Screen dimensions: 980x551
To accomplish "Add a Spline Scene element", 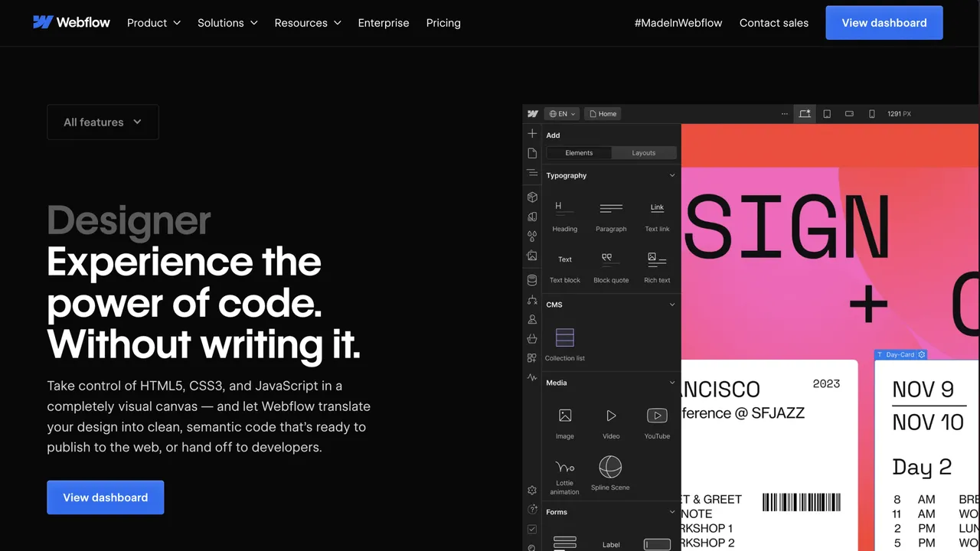I will pos(610,474).
